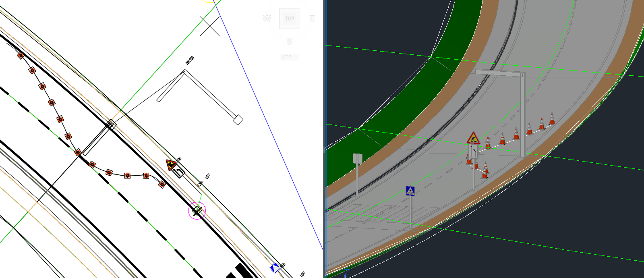Rotate view using the W compass letter
The image size is (644, 278).
pyautogui.click(x=267, y=19)
